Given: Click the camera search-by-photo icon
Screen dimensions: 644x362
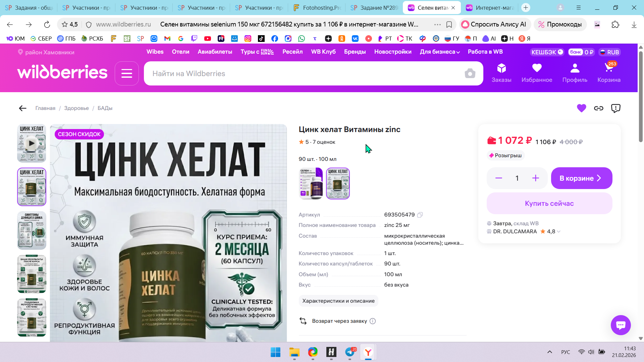Looking at the screenshot, I should coord(470,73).
